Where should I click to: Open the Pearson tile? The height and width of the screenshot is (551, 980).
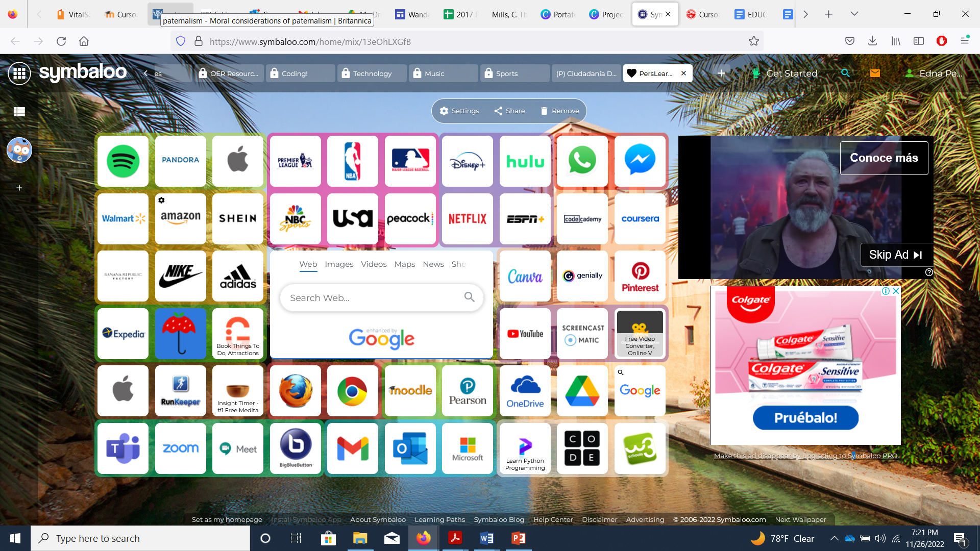(468, 391)
